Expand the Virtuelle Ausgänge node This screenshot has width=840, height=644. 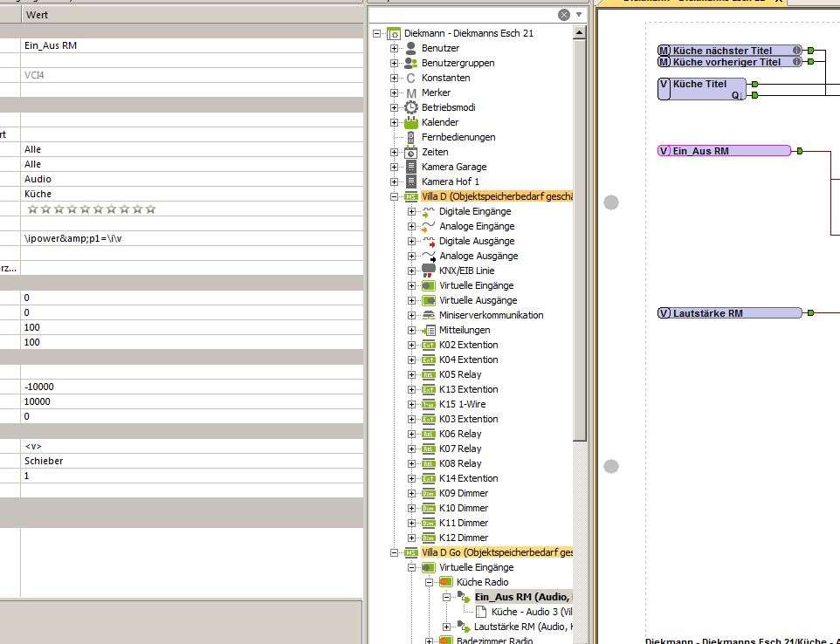[x=412, y=300]
